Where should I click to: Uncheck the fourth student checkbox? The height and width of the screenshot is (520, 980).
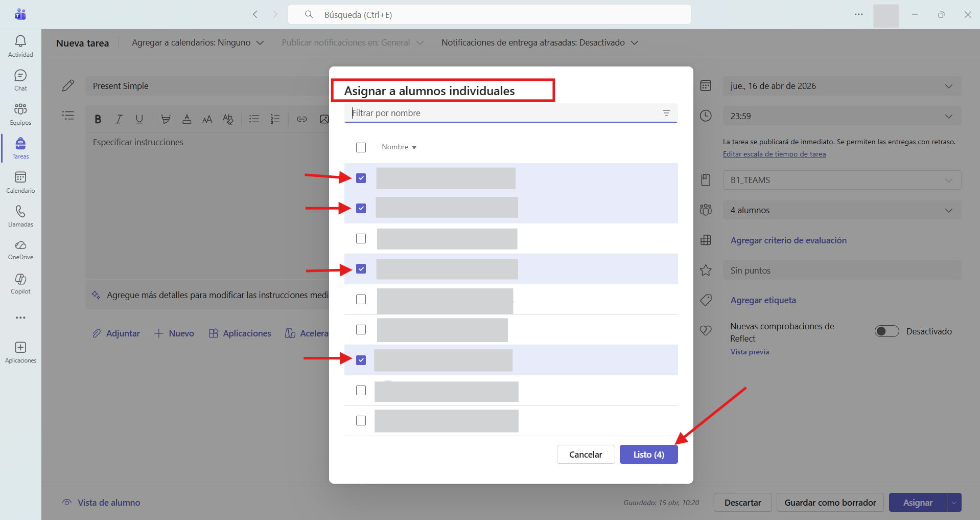(361, 269)
